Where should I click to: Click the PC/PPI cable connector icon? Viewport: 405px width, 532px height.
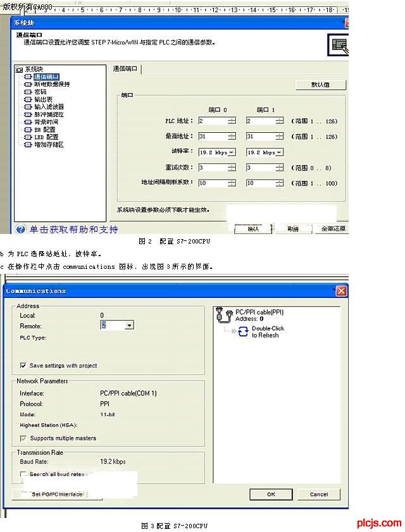click(x=224, y=314)
